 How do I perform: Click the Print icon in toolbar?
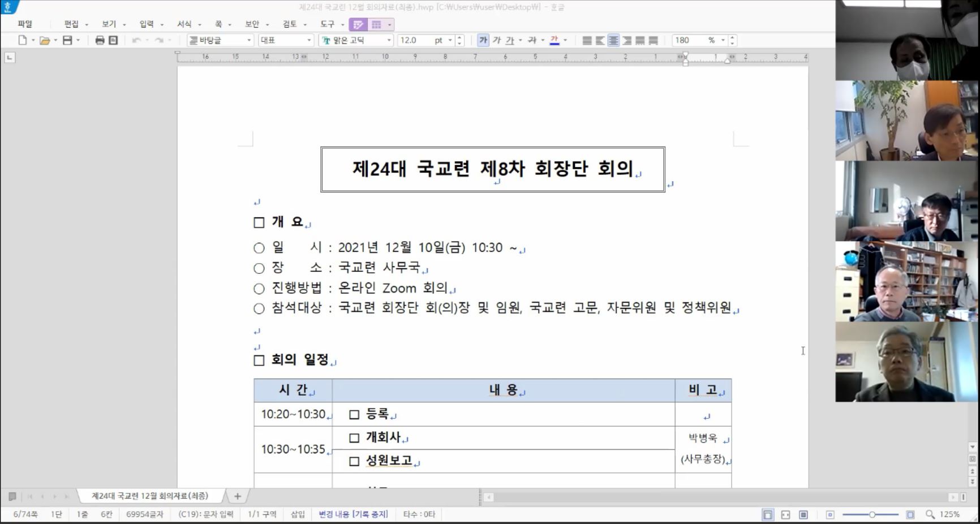click(x=100, y=40)
